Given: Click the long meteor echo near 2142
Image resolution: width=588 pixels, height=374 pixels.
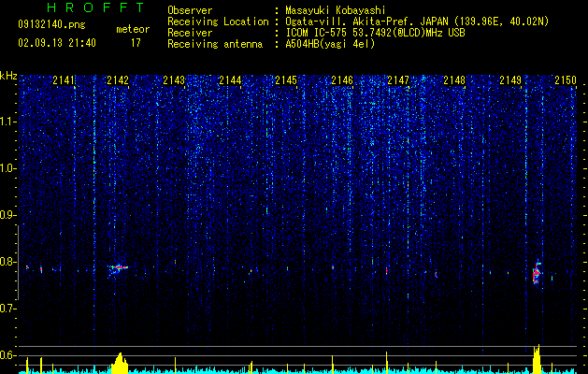Looking at the screenshot, I should 118,267.
